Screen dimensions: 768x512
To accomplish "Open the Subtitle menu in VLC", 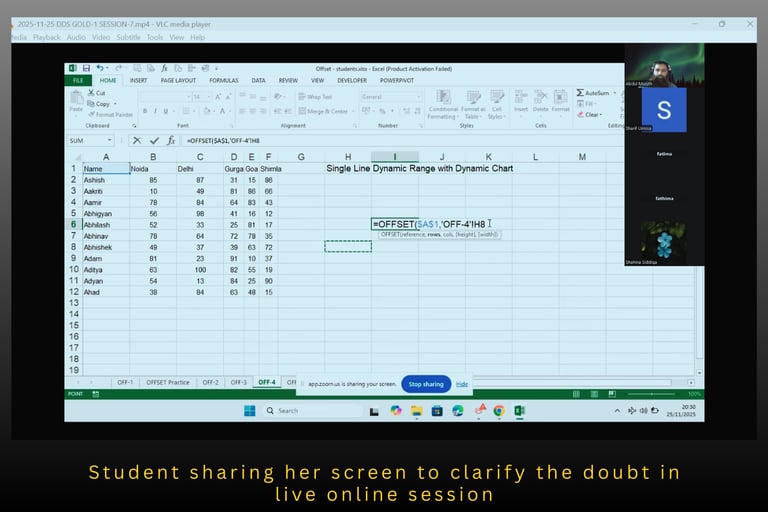I will point(128,37).
